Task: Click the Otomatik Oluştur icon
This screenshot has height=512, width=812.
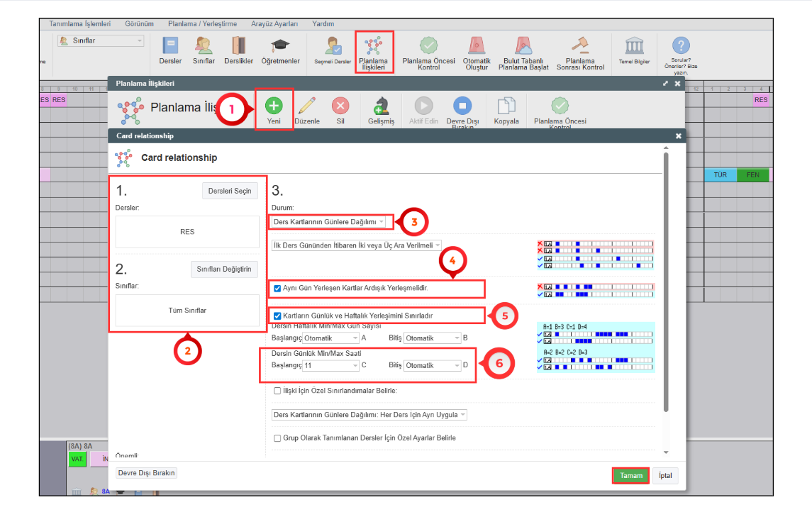Action: pos(477,47)
